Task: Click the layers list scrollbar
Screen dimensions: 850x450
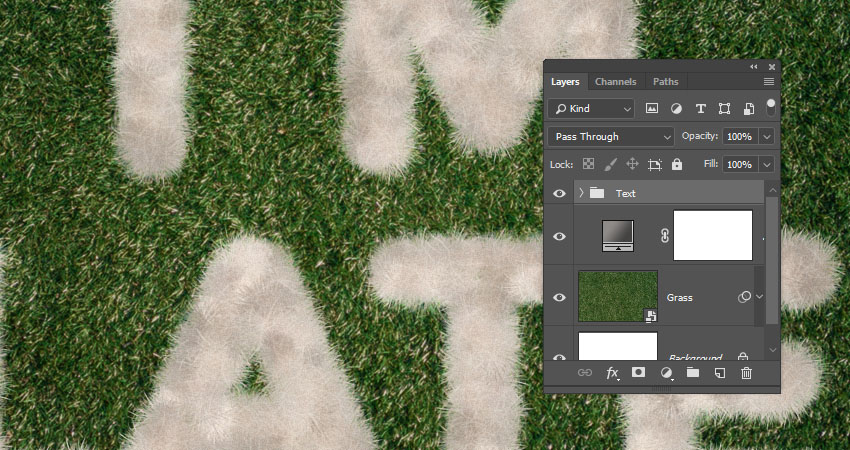Action: (x=772, y=260)
